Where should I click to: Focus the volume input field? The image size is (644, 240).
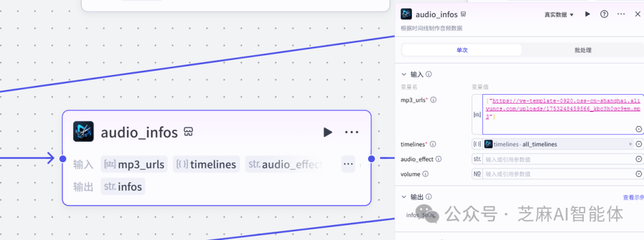pos(559,174)
